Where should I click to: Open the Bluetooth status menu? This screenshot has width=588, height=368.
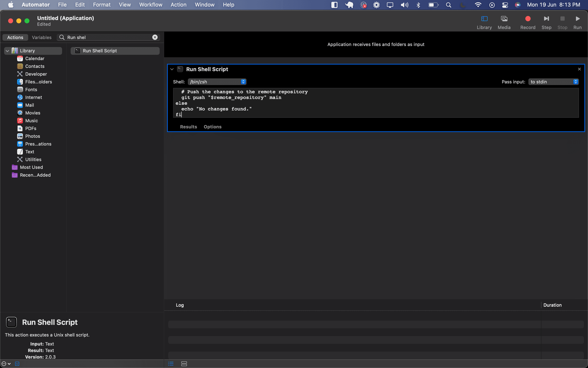(418, 5)
